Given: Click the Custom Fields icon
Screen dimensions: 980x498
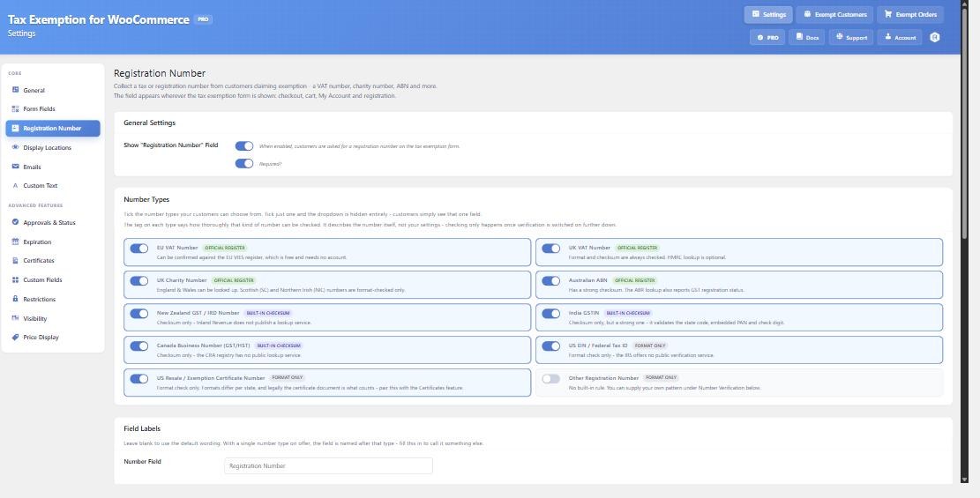Looking at the screenshot, I should 16,280.
